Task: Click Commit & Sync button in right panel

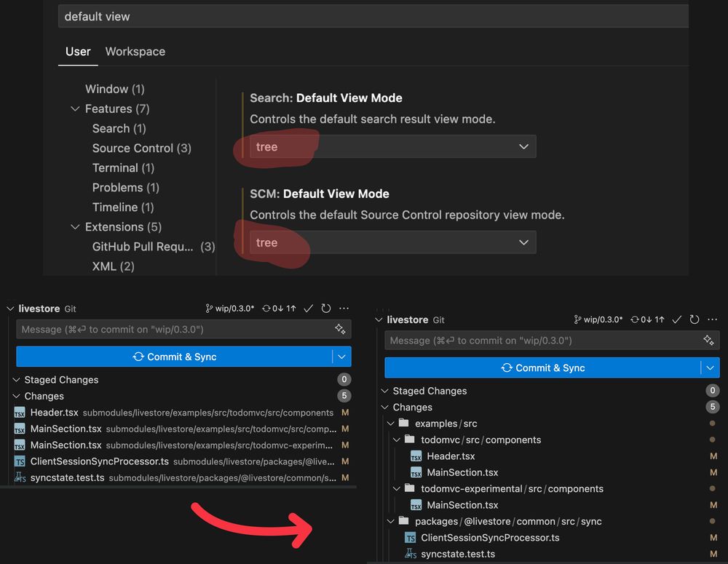Action: point(542,368)
